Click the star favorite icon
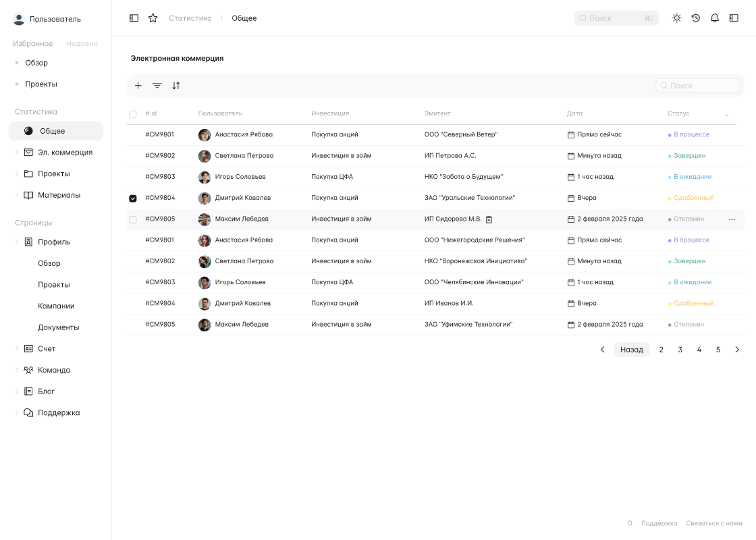756x540 pixels. coord(153,18)
